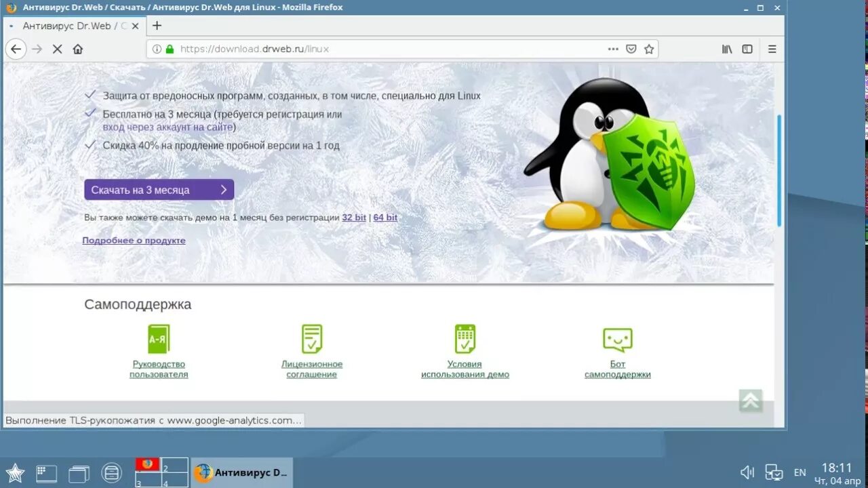Open вход через аккаунт на сайте link
This screenshot has height=488, width=868.
[x=167, y=127]
